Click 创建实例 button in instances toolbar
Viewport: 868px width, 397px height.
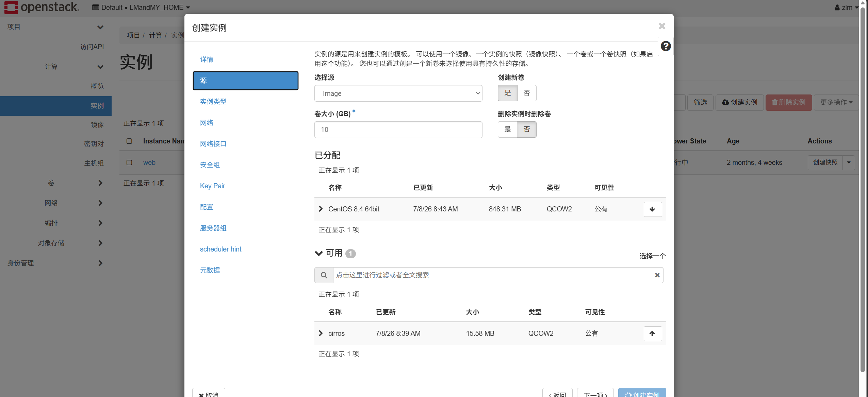click(x=739, y=103)
